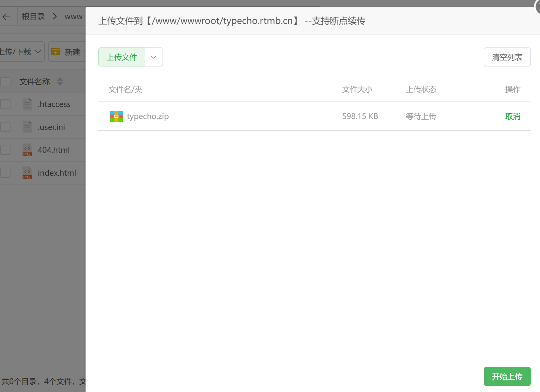Click the typecho.zip archive file icon

116,116
